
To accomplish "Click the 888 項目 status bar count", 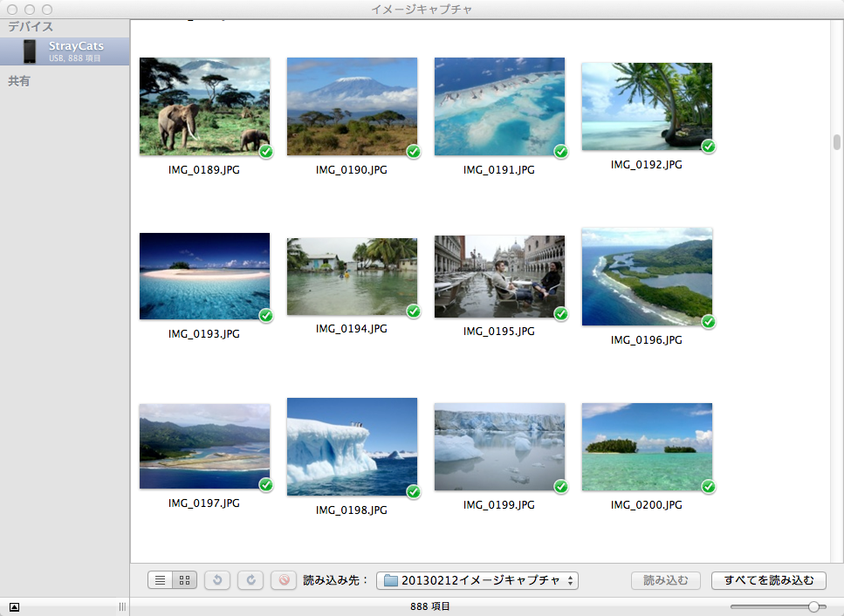I will pyautogui.click(x=430, y=607).
